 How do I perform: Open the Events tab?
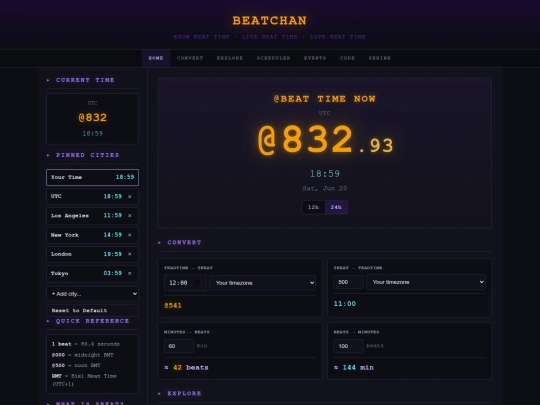pyautogui.click(x=315, y=58)
